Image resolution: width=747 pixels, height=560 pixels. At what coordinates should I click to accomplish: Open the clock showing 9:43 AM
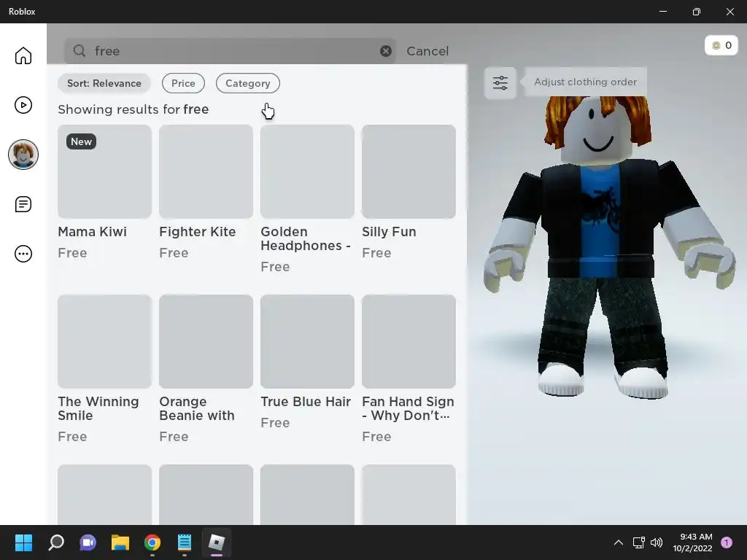[x=693, y=542]
